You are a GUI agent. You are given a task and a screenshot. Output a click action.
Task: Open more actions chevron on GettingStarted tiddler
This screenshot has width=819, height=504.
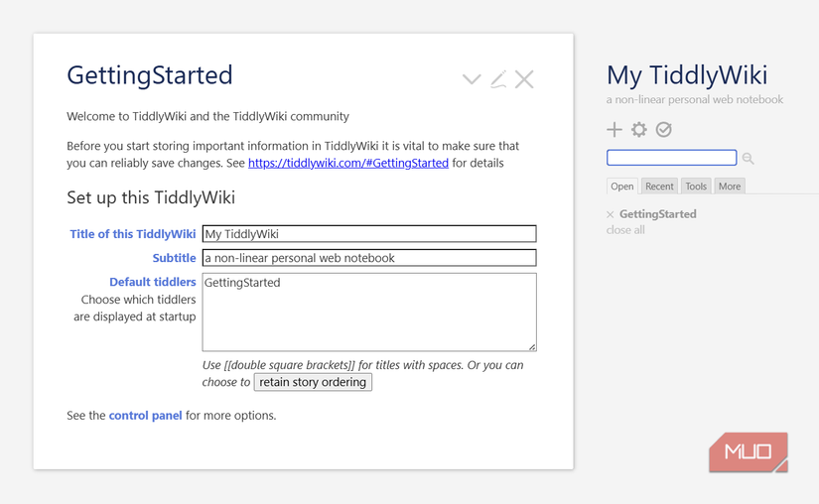(472, 79)
